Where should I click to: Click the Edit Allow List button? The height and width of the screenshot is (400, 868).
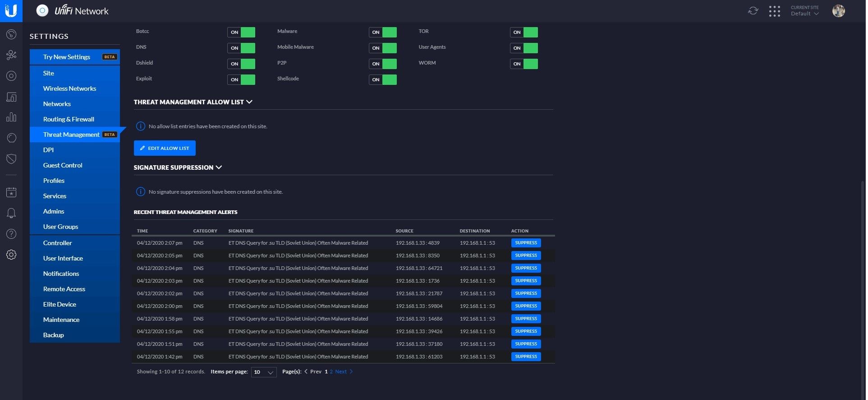[165, 148]
